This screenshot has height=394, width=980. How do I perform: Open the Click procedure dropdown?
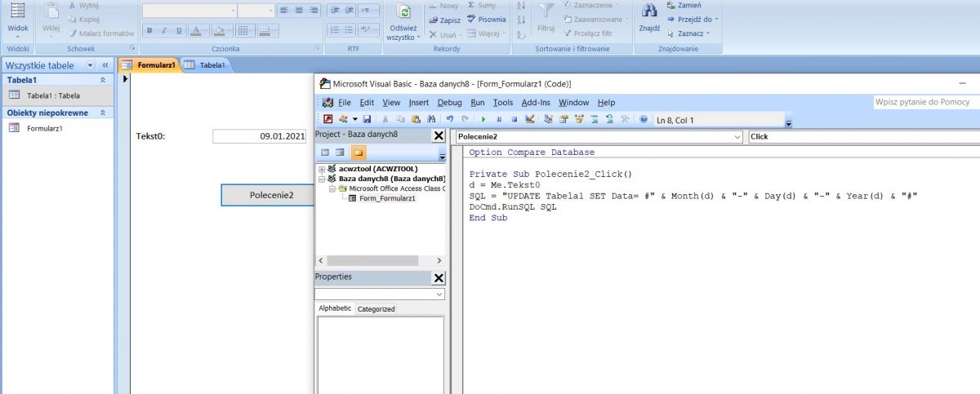(x=864, y=137)
